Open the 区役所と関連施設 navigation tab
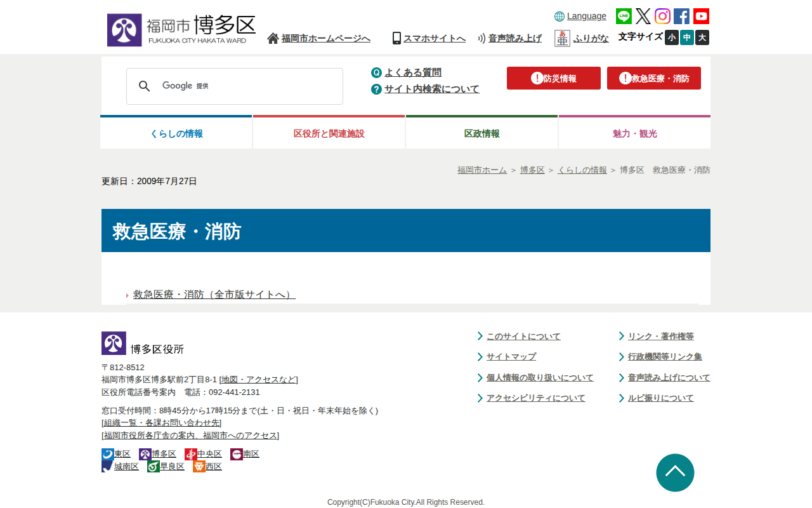 (329, 133)
